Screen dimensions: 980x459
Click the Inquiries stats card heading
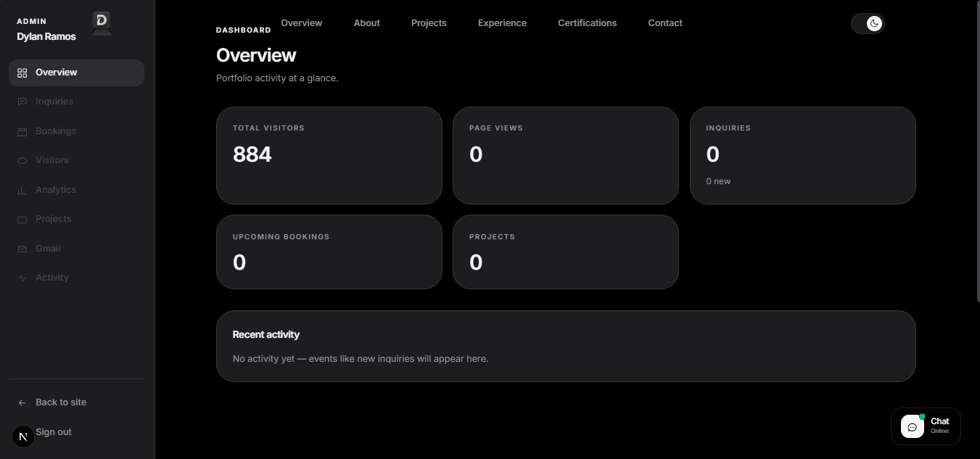pos(728,128)
